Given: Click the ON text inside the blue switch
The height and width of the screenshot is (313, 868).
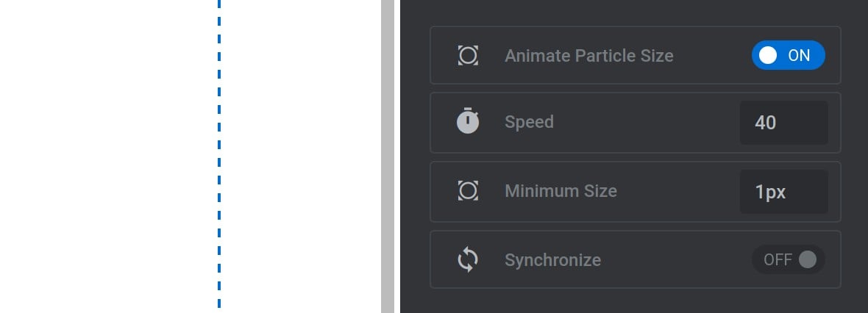Looking at the screenshot, I should point(799,55).
